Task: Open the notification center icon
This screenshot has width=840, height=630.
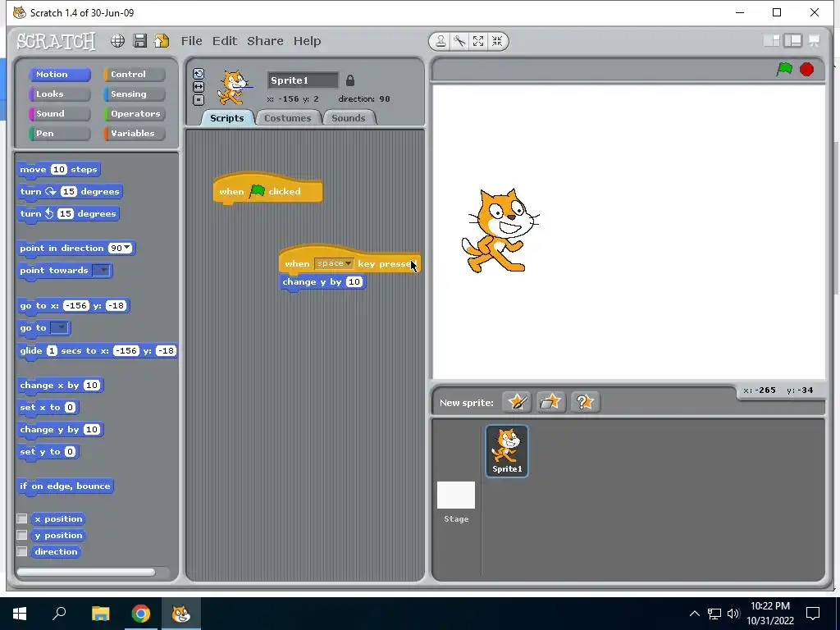Action: (813, 614)
